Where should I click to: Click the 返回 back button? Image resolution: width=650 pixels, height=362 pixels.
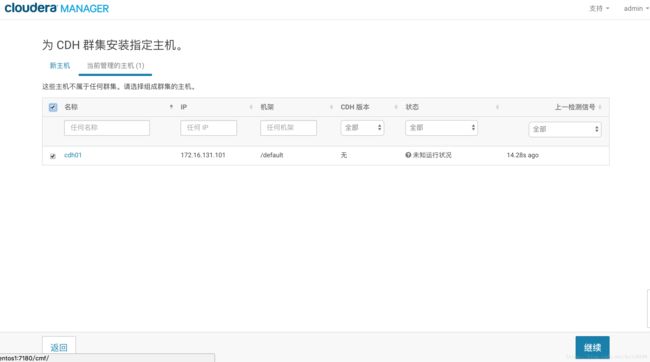(x=59, y=347)
